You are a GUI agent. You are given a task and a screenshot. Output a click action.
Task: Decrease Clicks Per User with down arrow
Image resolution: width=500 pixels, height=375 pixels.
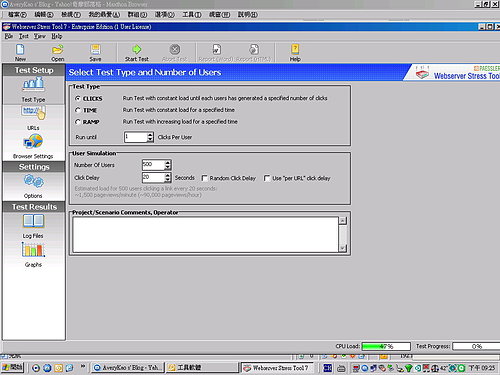pos(150,140)
